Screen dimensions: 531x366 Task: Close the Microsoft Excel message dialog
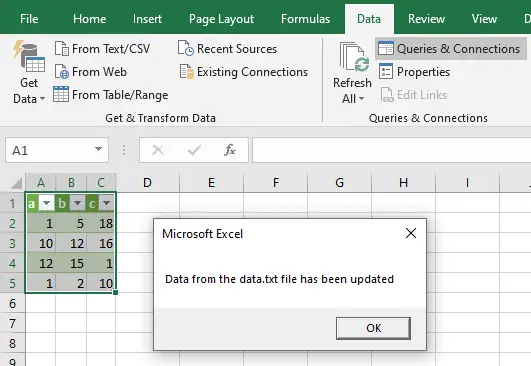(x=411, y=233)
